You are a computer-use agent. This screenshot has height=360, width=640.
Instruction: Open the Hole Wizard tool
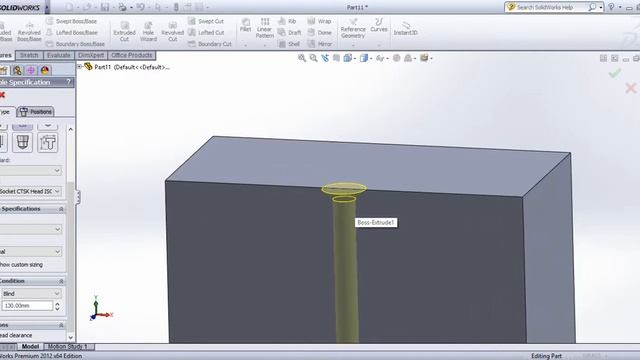[148, 31]
